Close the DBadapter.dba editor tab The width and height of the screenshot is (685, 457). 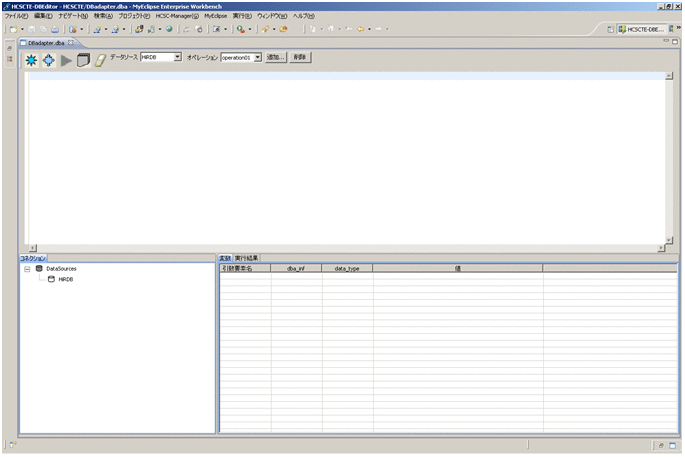point(70,43)
